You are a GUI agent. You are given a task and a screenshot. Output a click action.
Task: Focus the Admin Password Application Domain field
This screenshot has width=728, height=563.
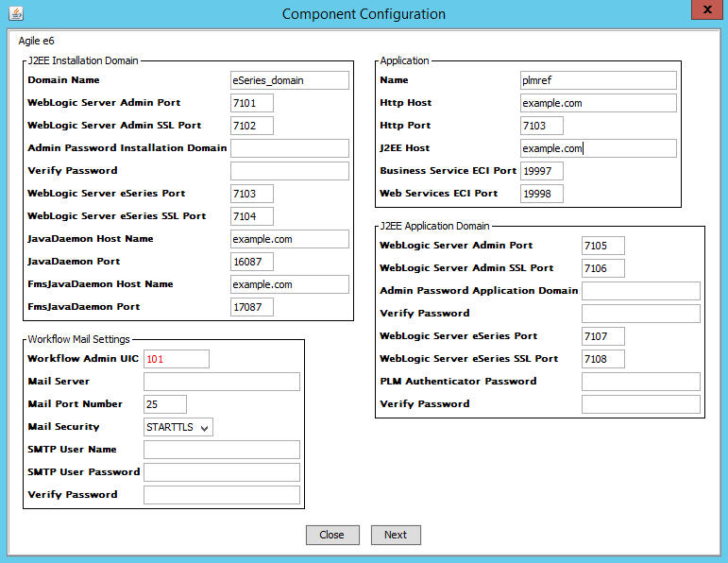pos(641,291)
